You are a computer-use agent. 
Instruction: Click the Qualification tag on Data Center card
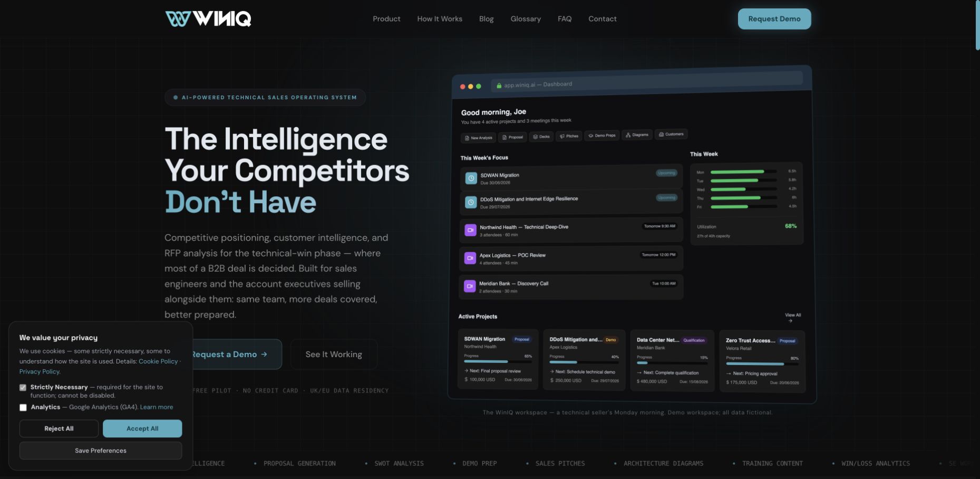694,340
